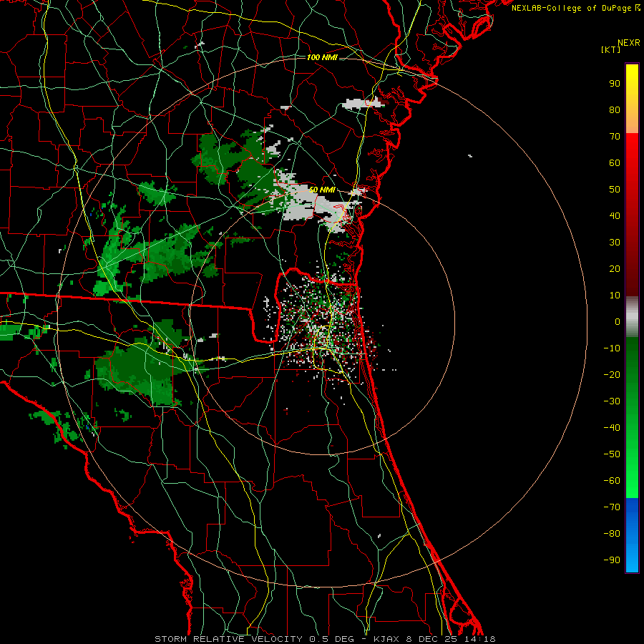
Task: Click the -60 scale label
Action: click(612, 481)
